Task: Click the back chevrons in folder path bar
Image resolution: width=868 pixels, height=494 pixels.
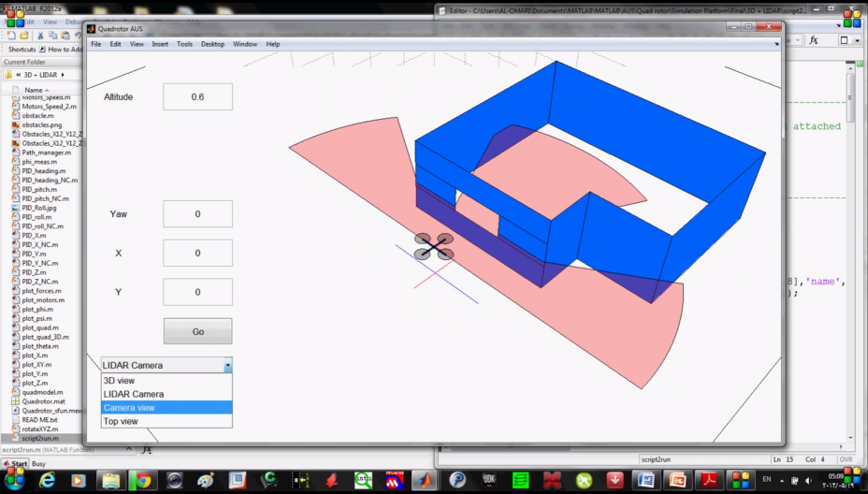Action: [x=19, y=75]
